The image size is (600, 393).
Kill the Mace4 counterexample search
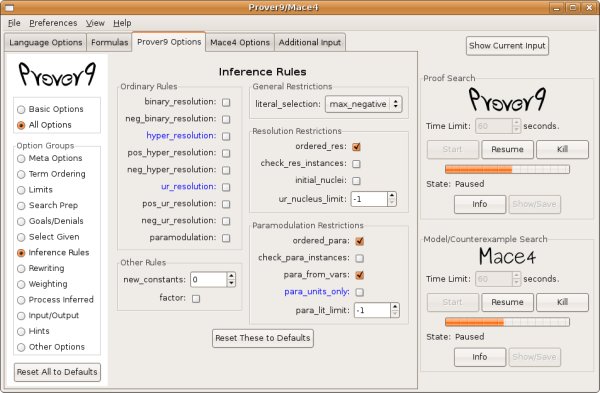pos(562,302)
